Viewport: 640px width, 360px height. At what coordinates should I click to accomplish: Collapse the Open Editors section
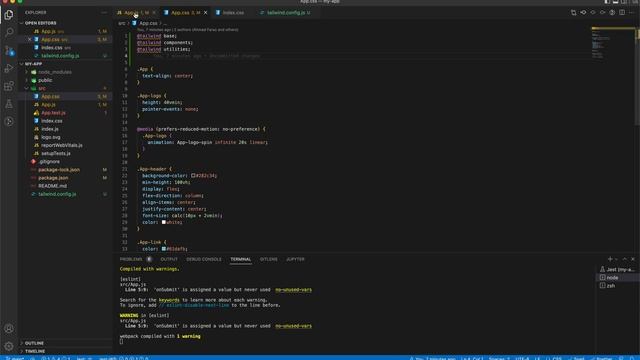click(x=65, y=23)
